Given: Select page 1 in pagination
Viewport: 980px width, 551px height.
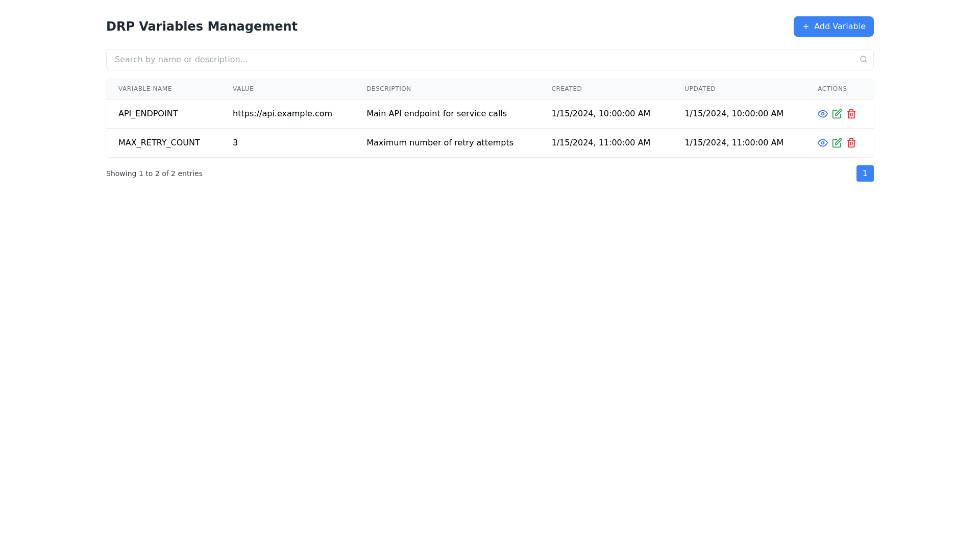Looking at the screenshot, I should [x=865, y=173].
